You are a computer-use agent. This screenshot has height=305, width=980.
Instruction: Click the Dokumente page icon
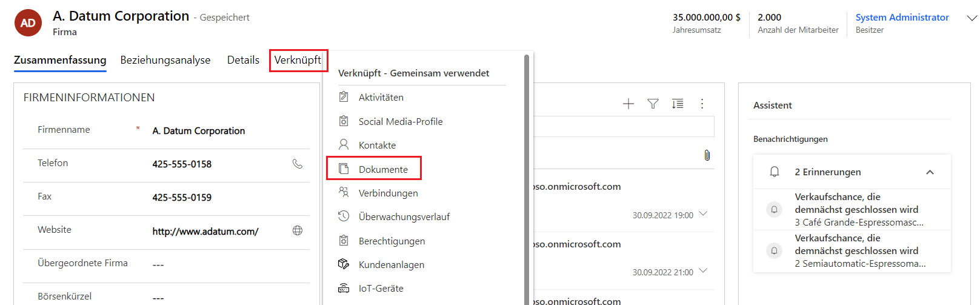click(344, 169)
